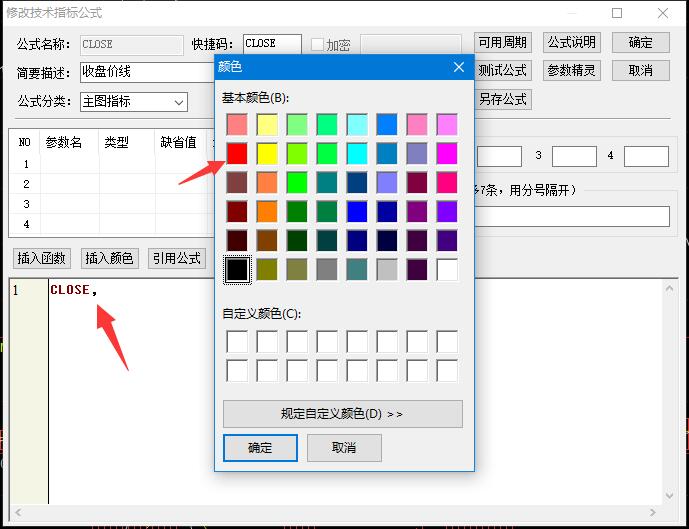Pick the magenta color swatch
This screenshot has height=529, width=689.
(x=447, y=153)
